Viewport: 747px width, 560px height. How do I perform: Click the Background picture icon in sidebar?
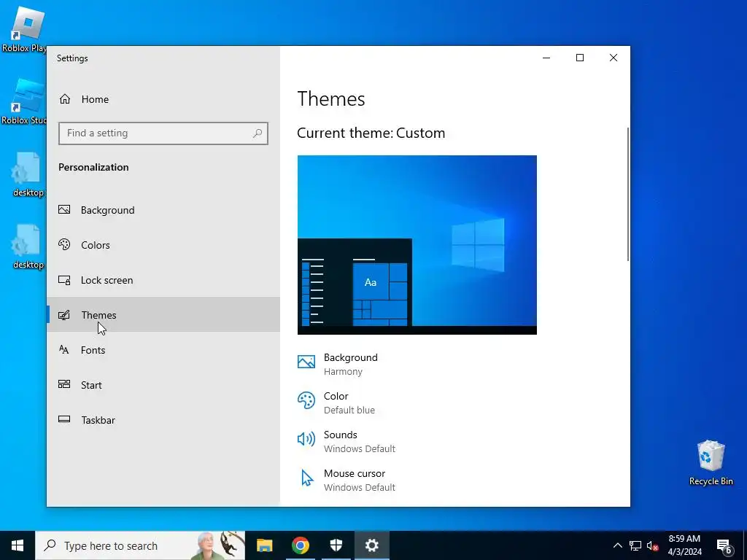64,209
